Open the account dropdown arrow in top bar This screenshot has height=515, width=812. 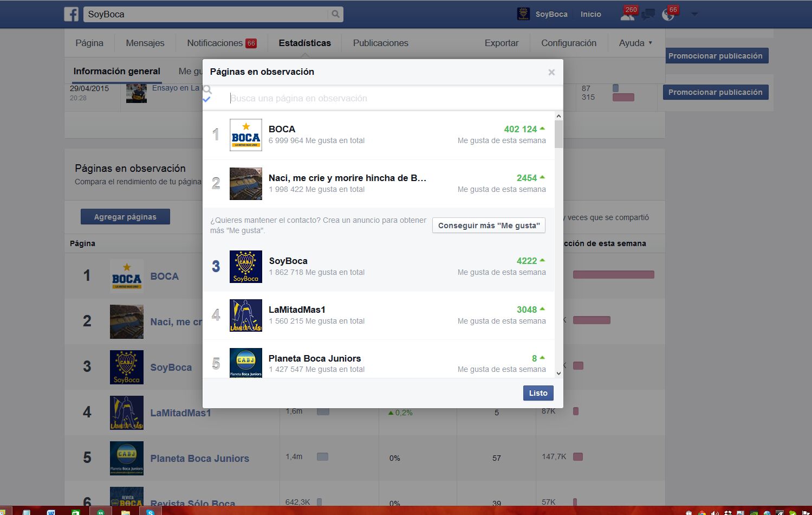[x=694, y=14]
